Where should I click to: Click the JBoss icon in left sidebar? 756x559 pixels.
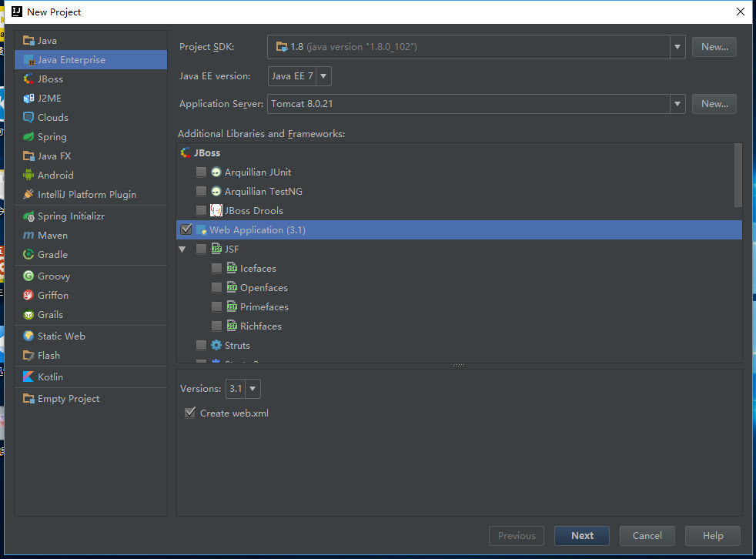click(28, 79)
